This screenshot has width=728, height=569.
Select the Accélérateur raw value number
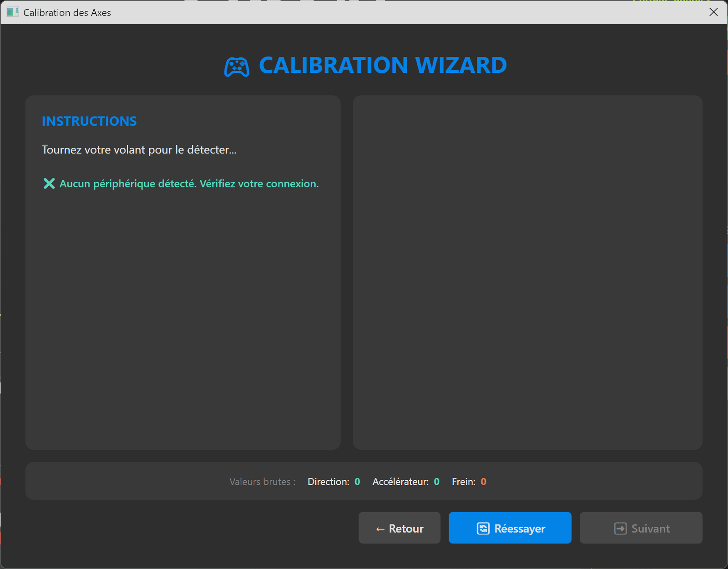pyautogui.click(x=436, y=482)
